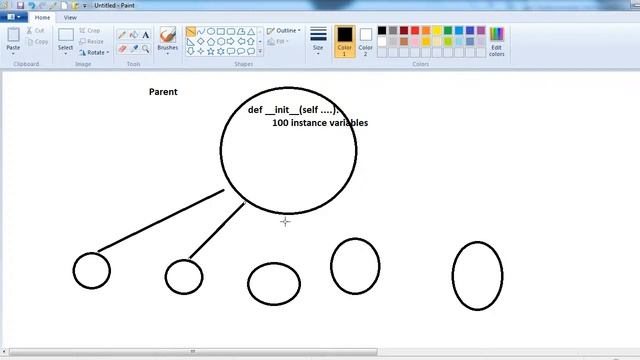Image resolution: width=640 pixels, height=360 pixels.
Task: Pick the green color swatch
Action: [448, 30]
